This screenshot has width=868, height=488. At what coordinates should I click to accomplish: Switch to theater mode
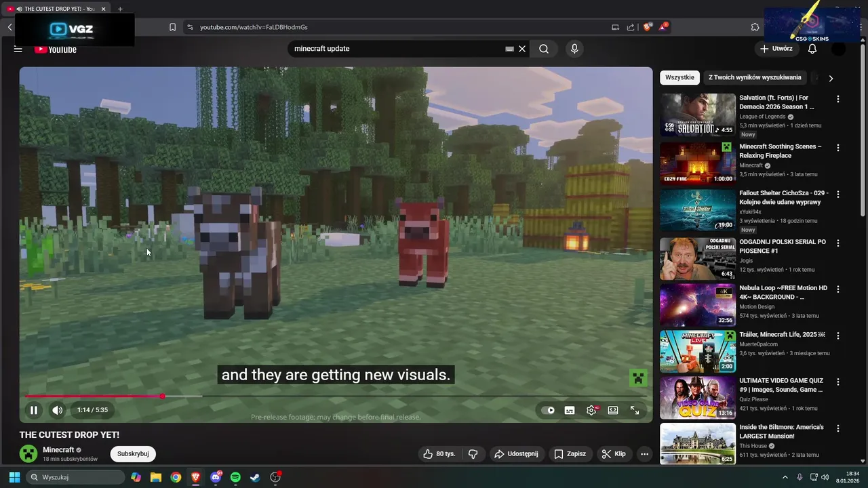click(613, 410)
